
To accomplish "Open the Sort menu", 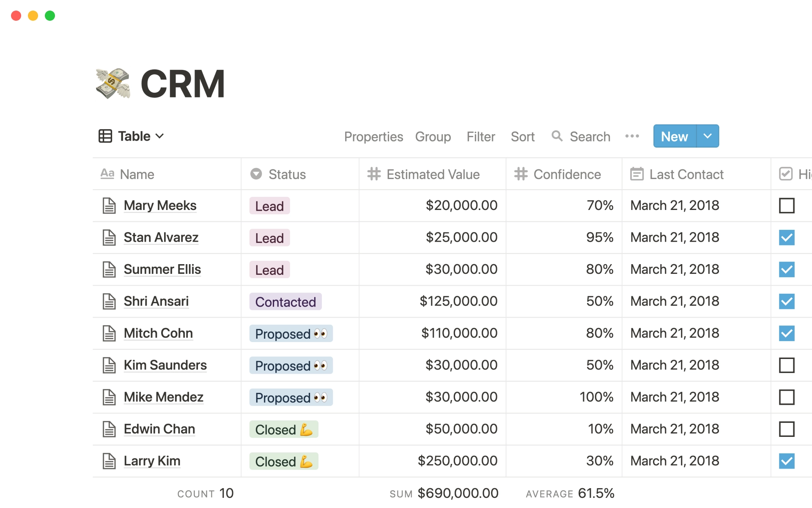I will coord(523,136).
